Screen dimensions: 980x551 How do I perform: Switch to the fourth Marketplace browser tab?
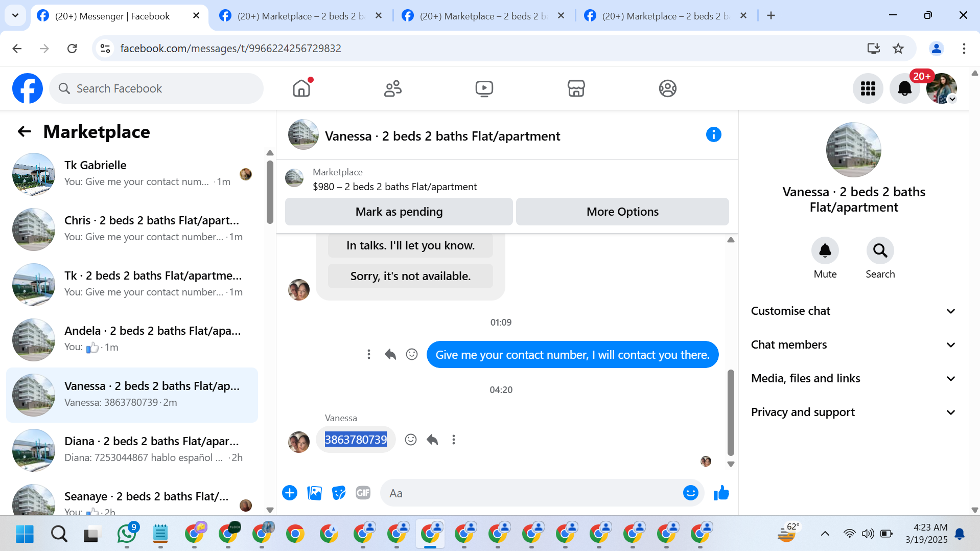click(667, 16)
